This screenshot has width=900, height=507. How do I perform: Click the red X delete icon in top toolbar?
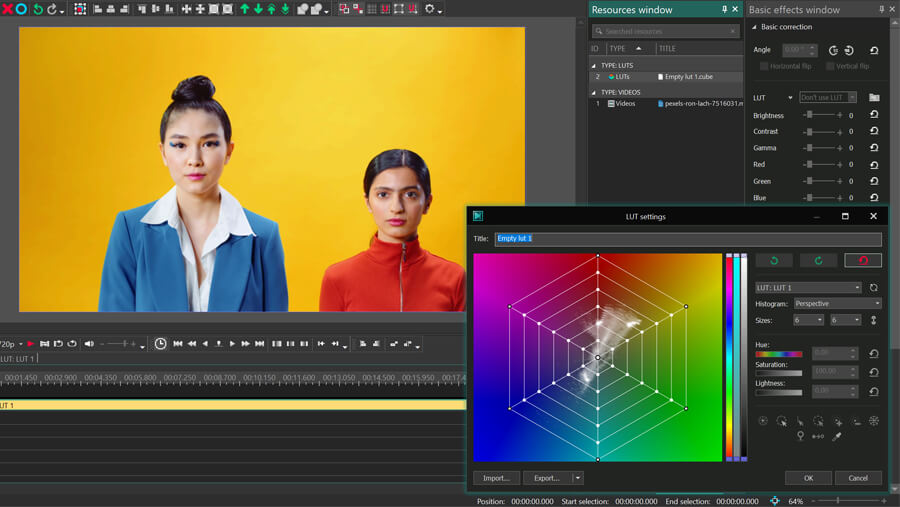(7, 9)
